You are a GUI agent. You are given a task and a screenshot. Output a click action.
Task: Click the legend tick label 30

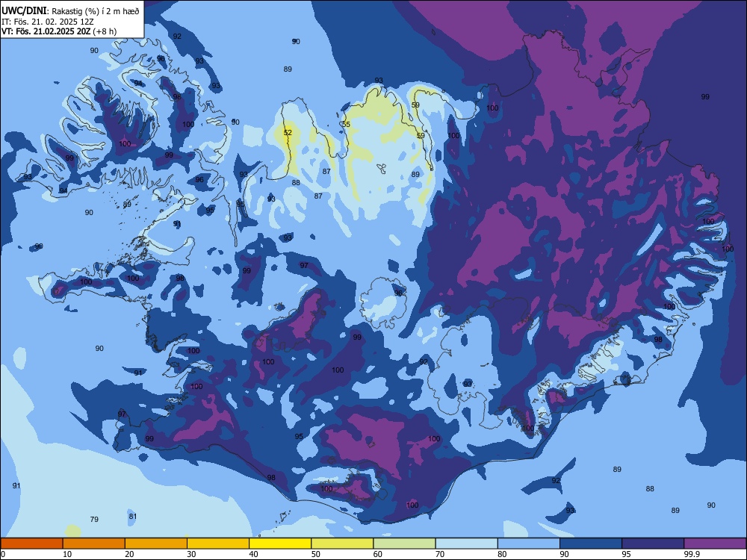coord(191,554)
